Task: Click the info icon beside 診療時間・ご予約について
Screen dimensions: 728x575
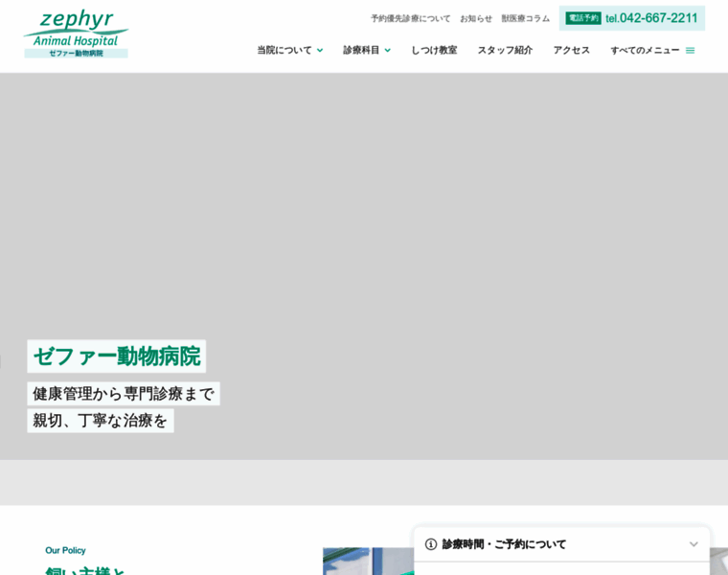Action: 431,544
